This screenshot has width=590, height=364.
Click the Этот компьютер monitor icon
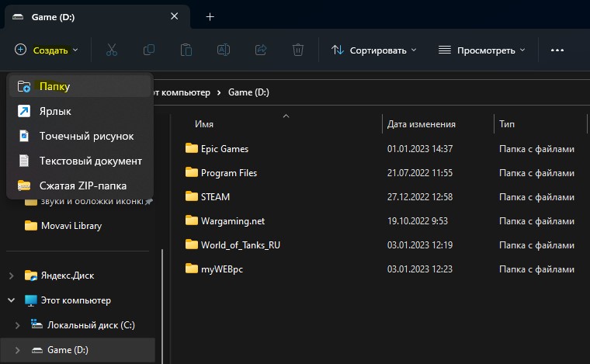(31, 300)
